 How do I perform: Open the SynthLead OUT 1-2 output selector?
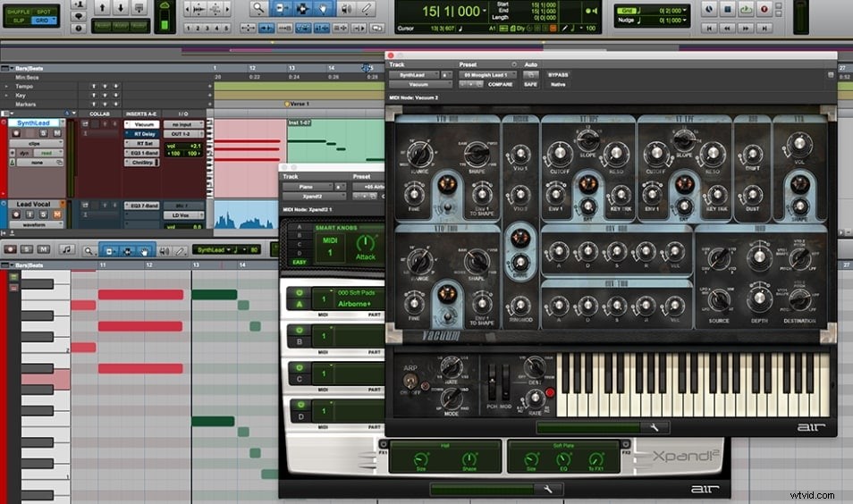[x=183, y=134]
